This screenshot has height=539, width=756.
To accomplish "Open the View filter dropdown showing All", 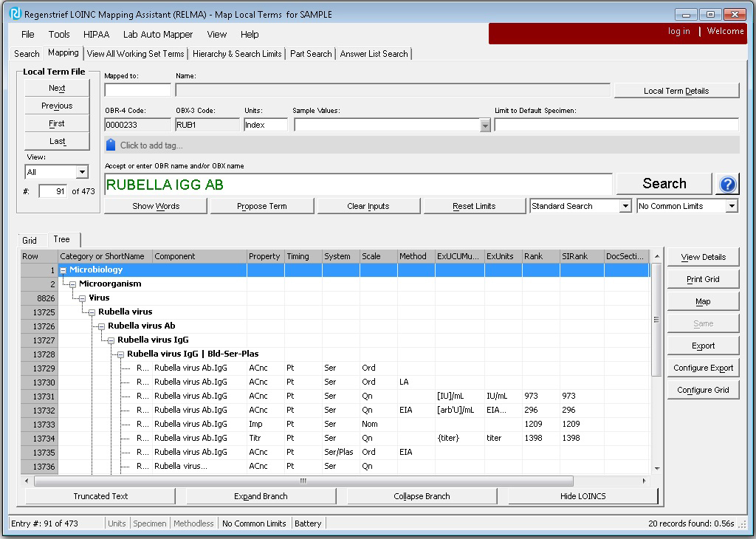I will coord(82,171).
